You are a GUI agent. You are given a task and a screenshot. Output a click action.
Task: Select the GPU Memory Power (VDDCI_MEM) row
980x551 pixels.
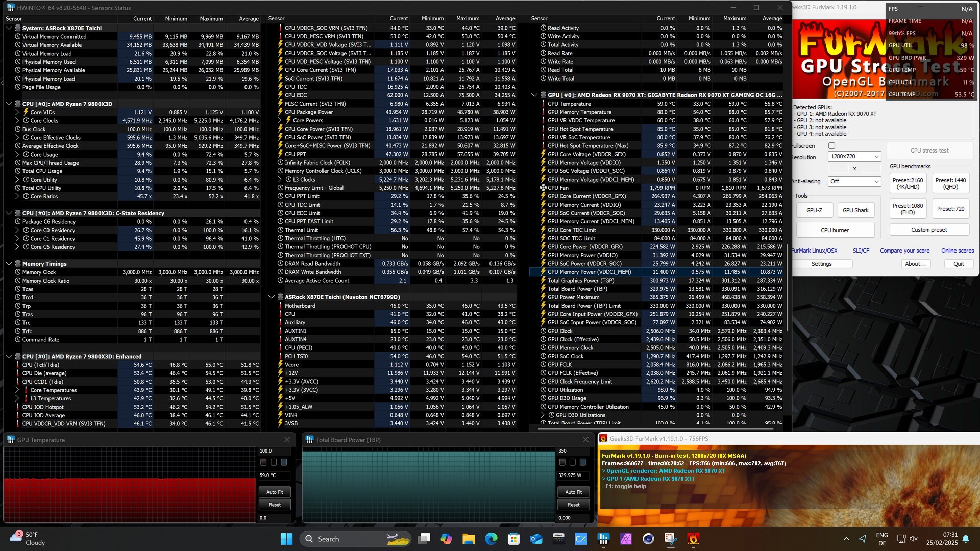click(656, 272)
